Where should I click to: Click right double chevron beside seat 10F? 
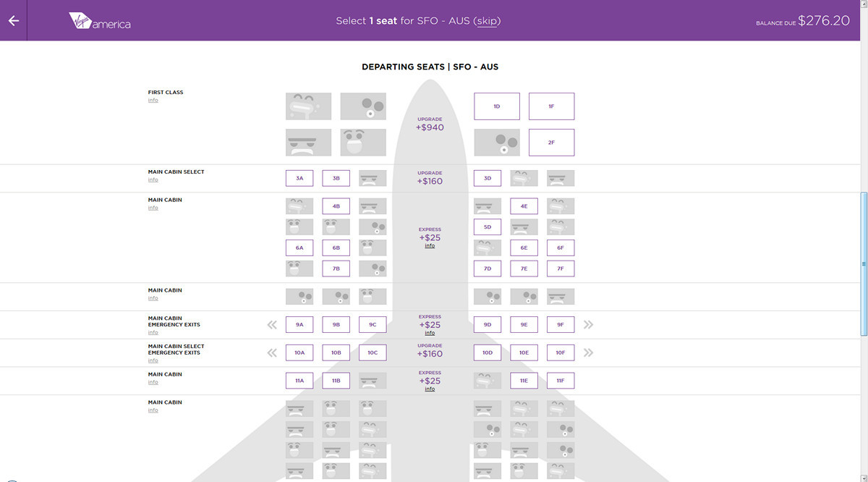588,353
